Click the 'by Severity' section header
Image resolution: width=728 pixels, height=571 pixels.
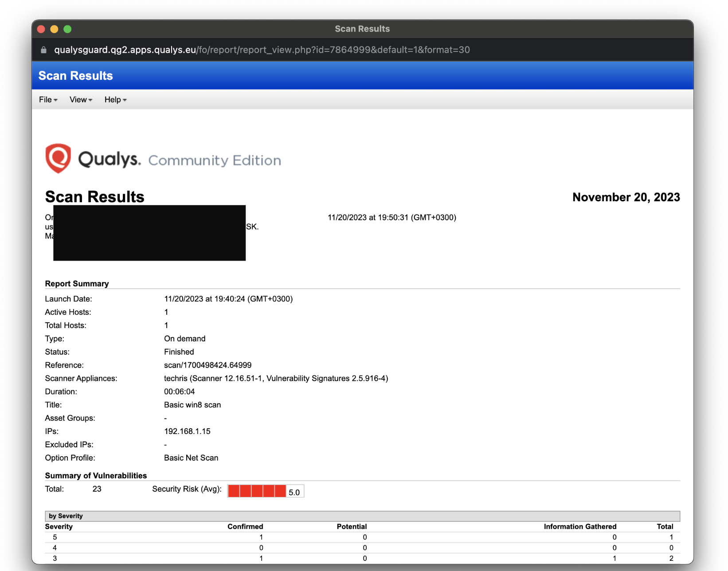point(66,516)
